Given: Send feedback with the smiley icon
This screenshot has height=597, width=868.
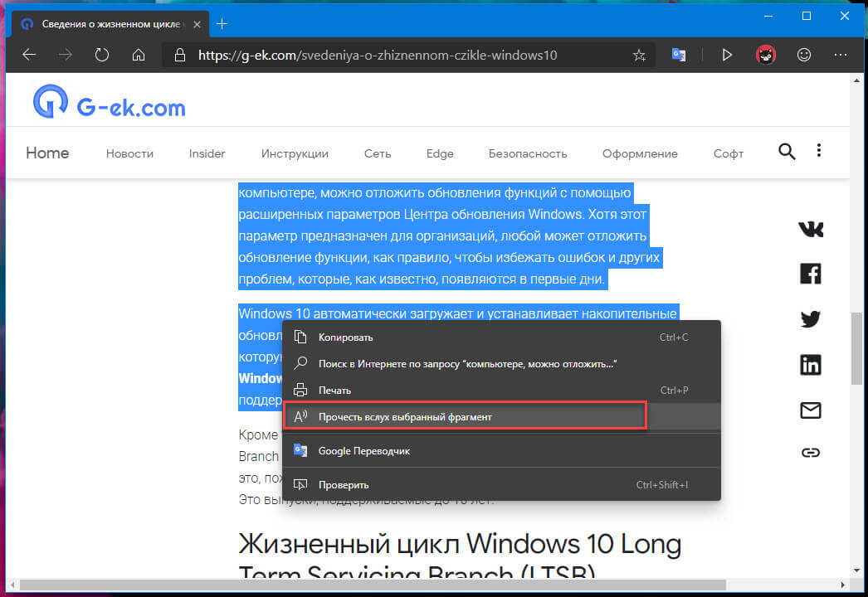Looking at the screenshot, I should (x=804, y=55).
